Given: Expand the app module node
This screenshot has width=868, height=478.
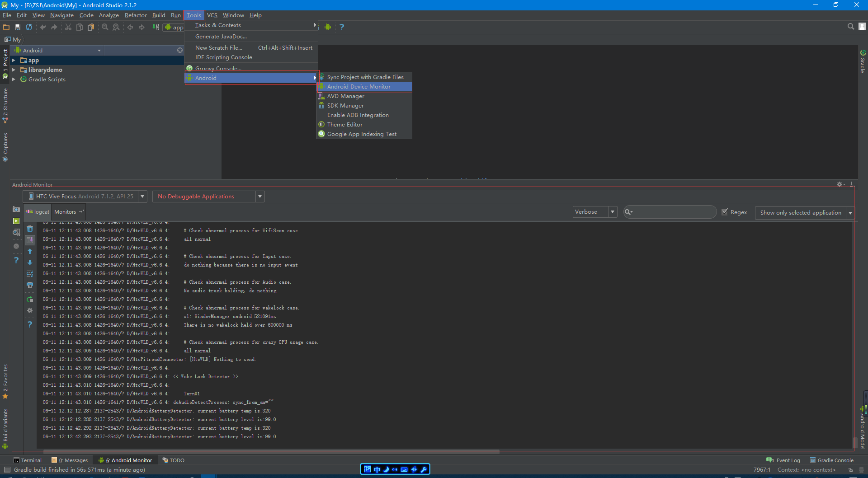Looking at the screenshot, I should 14,61.
